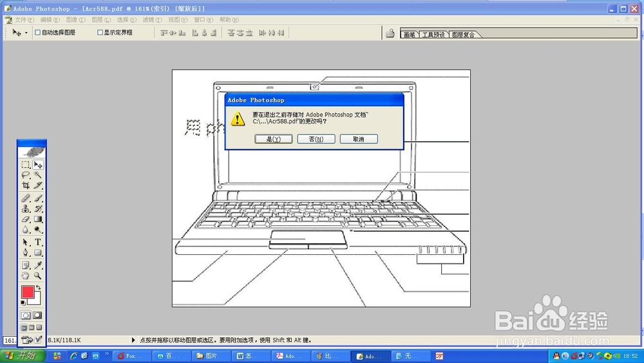Select the Rectangular Marquee tool
The image size is (644, 363).
click(26, 165)
